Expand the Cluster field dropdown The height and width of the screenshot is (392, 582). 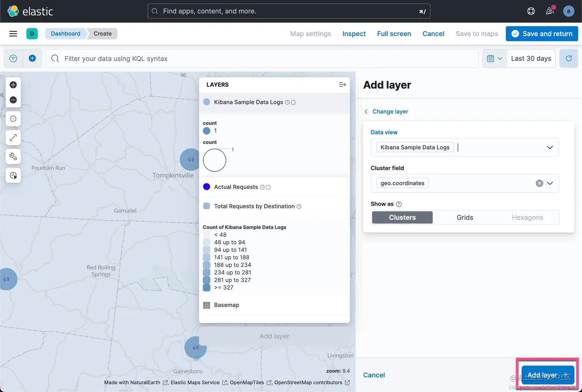click(550, 183)
